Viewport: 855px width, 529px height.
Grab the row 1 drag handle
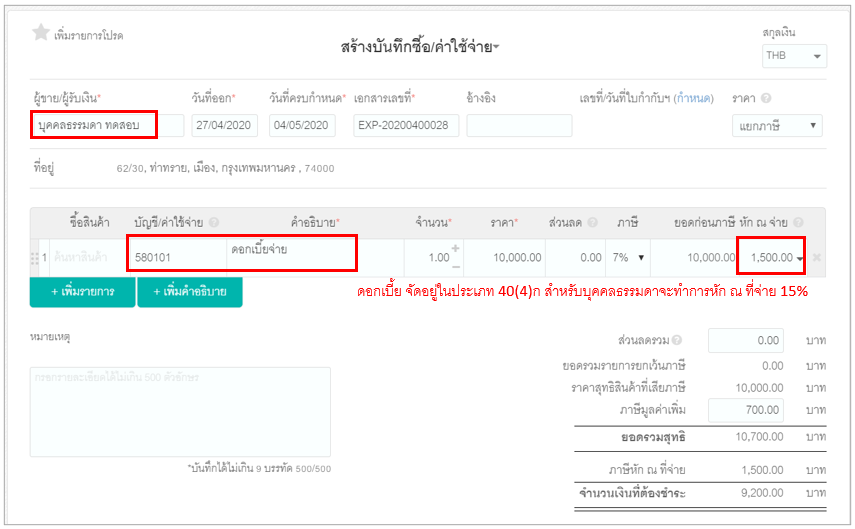pyautogui.click(x=34, y=257)
